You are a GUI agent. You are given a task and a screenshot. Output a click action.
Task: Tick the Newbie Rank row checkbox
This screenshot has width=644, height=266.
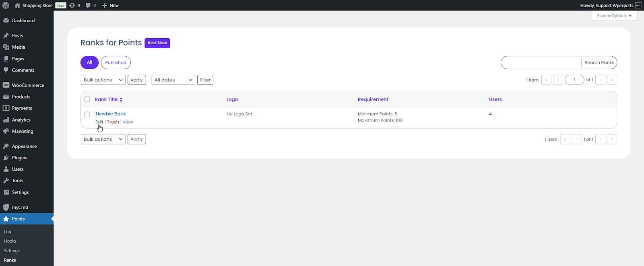(x=87, y=114)
